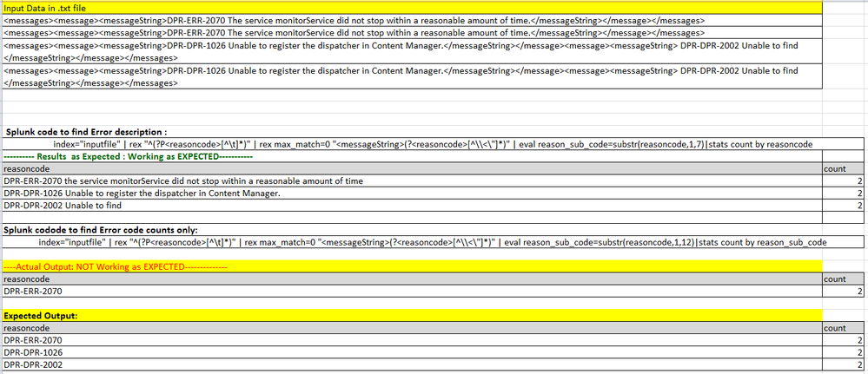Click the reasoncode header in the first results table

click(x=27, y=168)
